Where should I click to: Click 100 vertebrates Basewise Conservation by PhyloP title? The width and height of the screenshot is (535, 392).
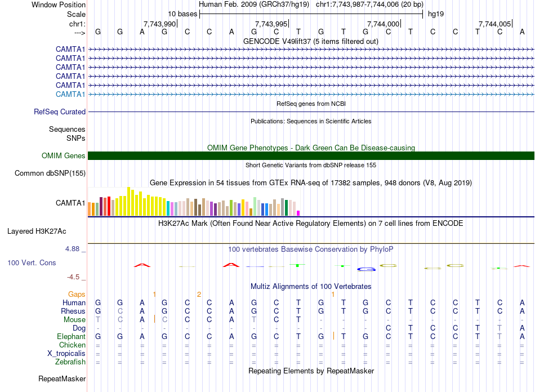[311, 250]
